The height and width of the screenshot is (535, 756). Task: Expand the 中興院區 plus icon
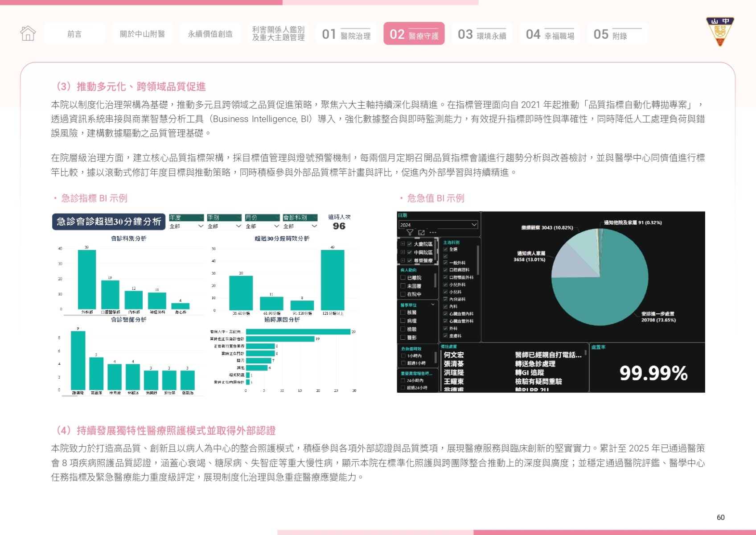pyautogui.click(x=403, y=252)
